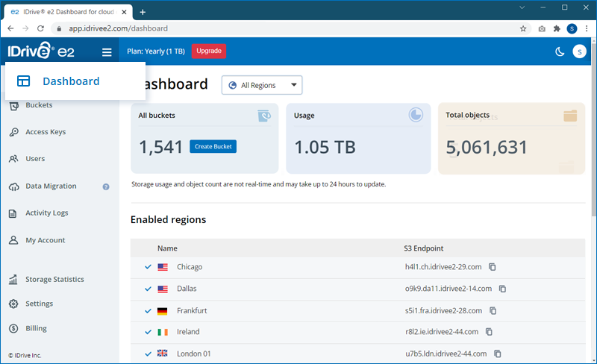Image resolution: width=597 pixels, height=364 pixels.
Task: Open the Chrome three-dot menu
Action: point(587,28)
